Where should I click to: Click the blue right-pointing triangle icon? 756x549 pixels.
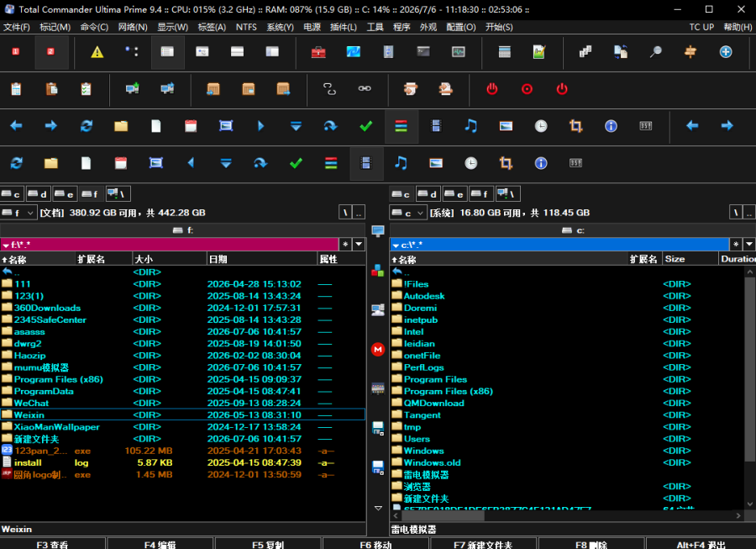261,126
